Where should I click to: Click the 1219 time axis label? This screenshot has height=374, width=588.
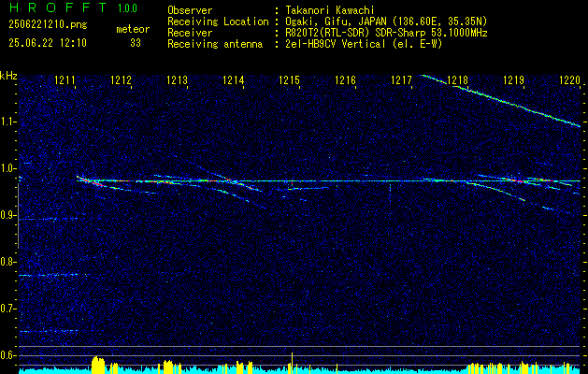(x=513, y=79)
